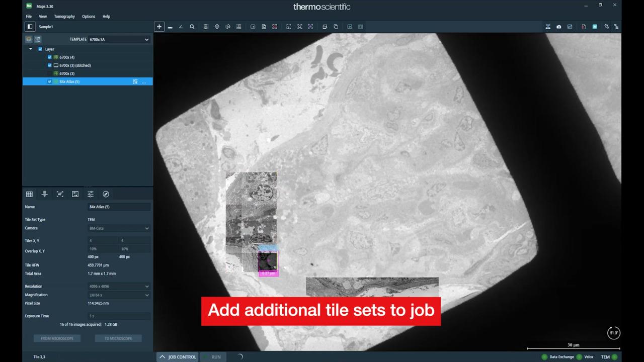This screenshot has height=362, width=644.
Task: Open the TEMPLATE 6700x SA dropdown
Action: (119, 39)
